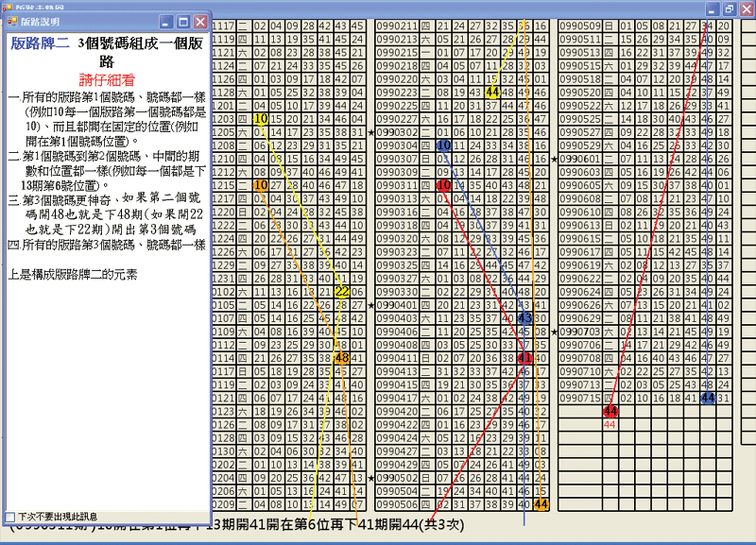The width and height of the screenshot is (756, 545).
Task: Select the red circled 44 below row 0990715
Action: (x=610, y=411)
